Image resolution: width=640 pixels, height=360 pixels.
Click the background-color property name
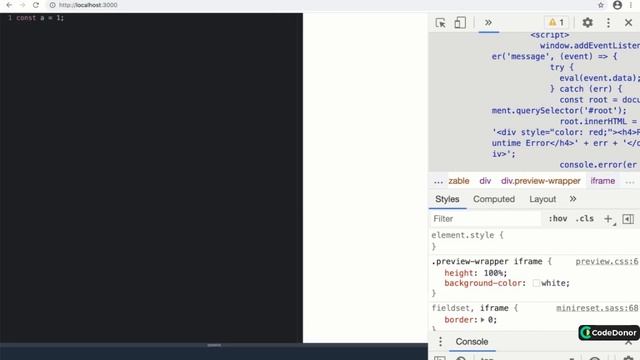click(483, 283)
